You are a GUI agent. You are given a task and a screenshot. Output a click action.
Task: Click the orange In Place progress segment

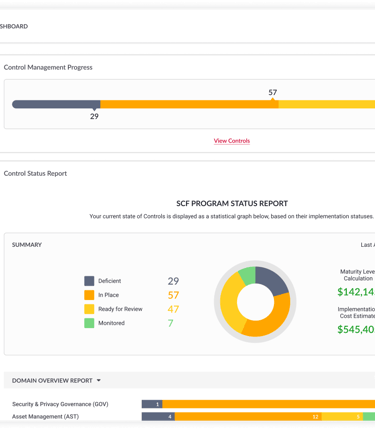[189, 104]
